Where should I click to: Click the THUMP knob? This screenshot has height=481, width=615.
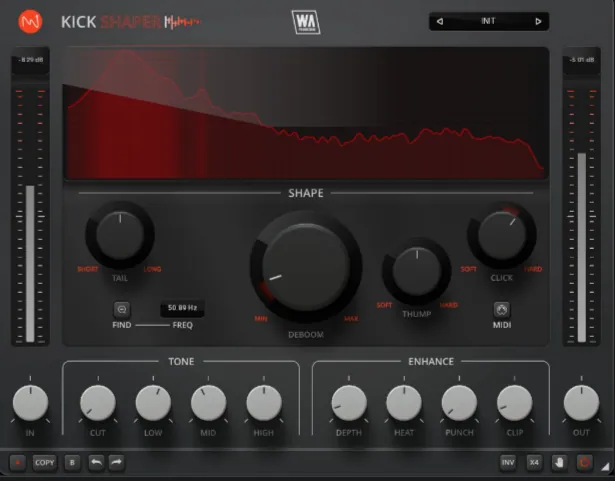click(x=417, y=271)
